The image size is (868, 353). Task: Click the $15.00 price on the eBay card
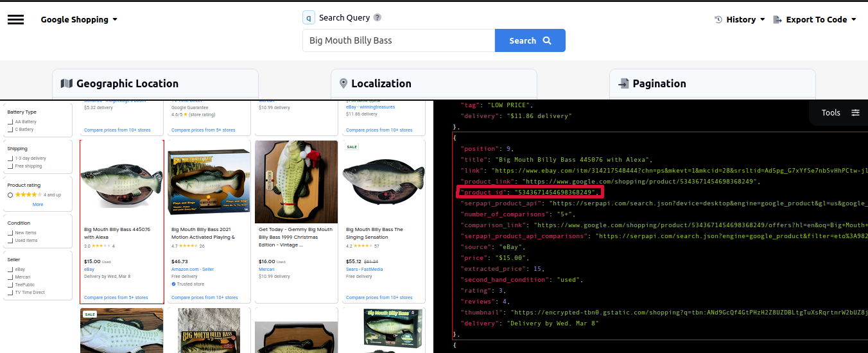pyautogui.click(x=92, y=261)
